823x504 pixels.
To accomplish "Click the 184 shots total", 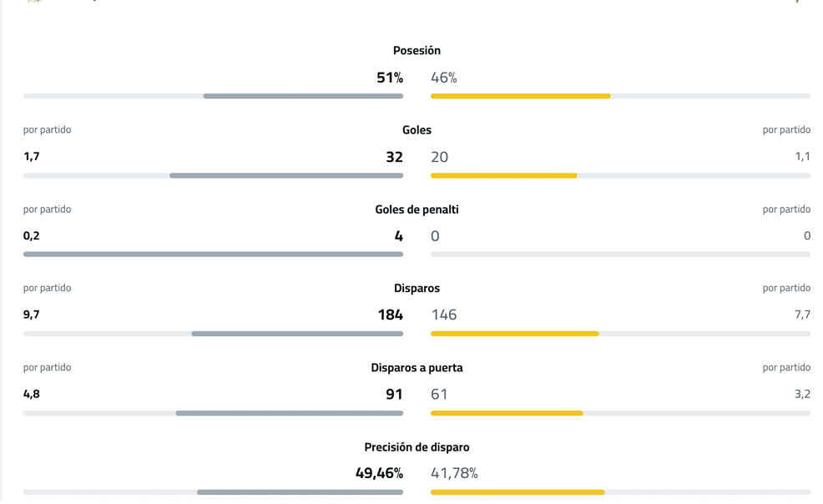I will 390,315.
